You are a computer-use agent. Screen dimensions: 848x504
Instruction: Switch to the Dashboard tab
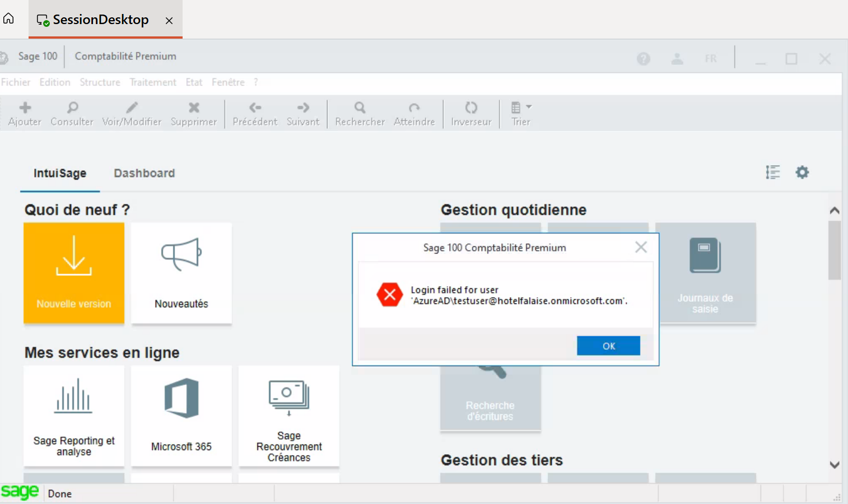point(144,173)
